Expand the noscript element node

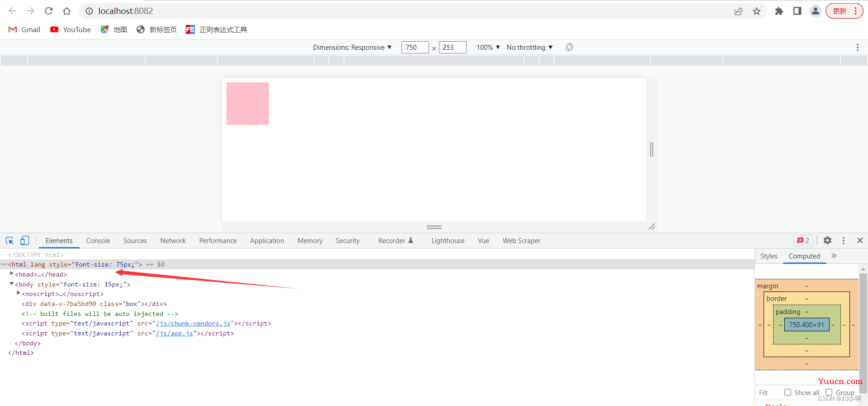pyautogui.click(x=19, y=293)
